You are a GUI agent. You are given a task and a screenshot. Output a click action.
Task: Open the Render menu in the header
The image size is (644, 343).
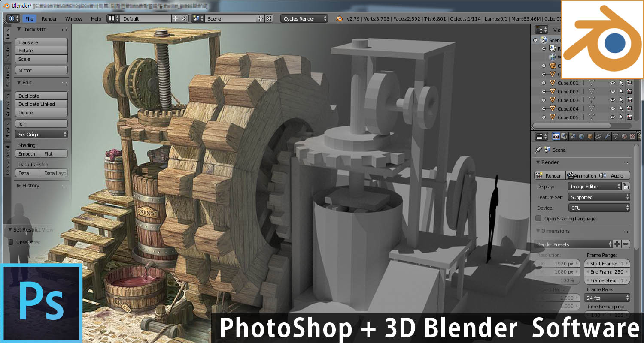(49, 19)
